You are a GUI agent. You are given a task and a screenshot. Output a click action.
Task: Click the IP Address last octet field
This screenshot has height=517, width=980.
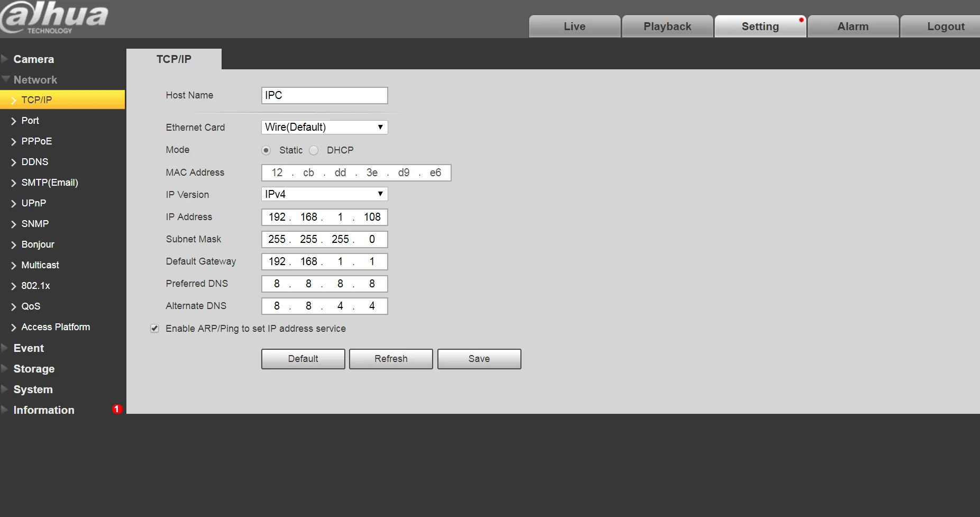(372, 217)
